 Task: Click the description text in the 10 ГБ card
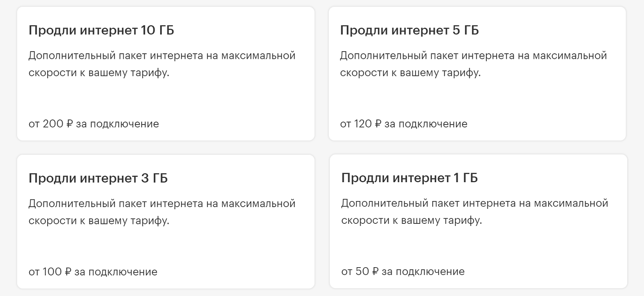pyautogui.click(x=162, y=64)
